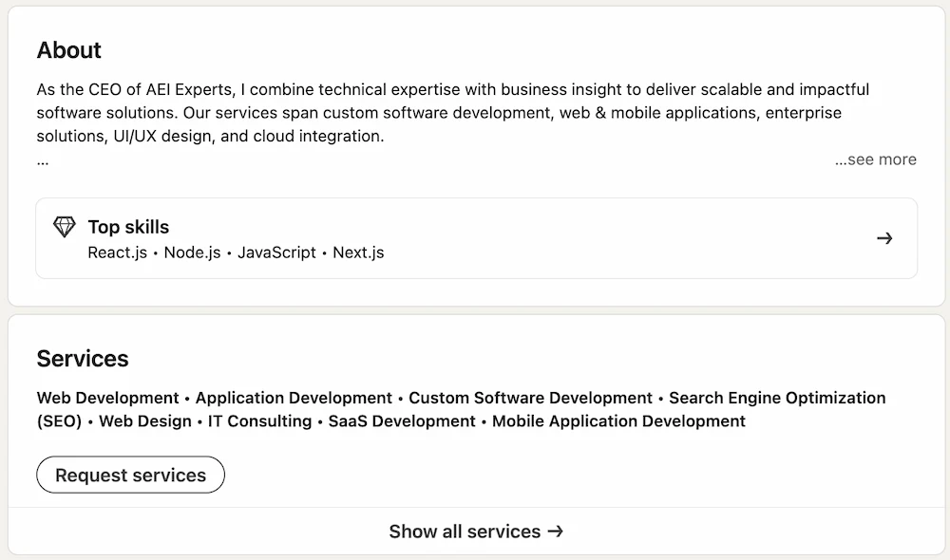Click the Show all services link
The height and width of the screenshot is (560, 950).
tap(465, 532)
